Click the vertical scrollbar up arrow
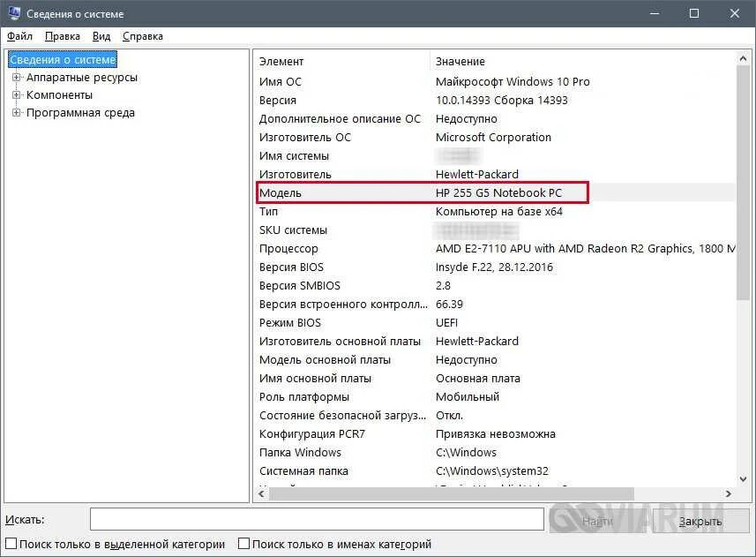This screenshot has height=557, width=756. click(x=743, y=58)
